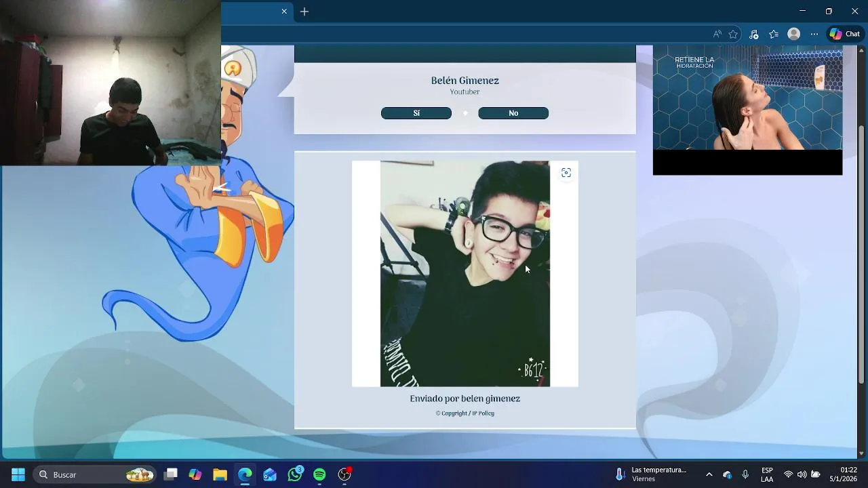Image resolution: width=868 pixels, height=488 pixels.
Task: Click the 'Belén Gimenez' name heading
Action: 465,81
